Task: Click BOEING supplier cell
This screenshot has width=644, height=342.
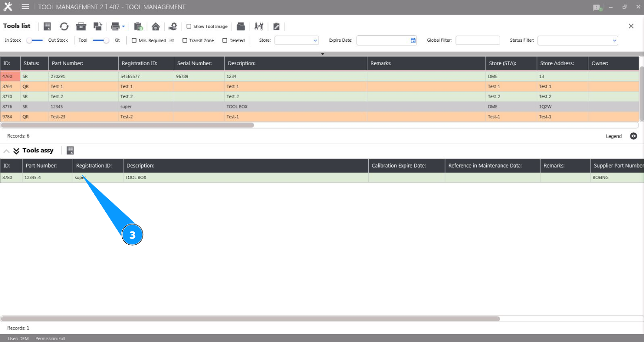Action: pyautogui.click(x=617, y=178)
